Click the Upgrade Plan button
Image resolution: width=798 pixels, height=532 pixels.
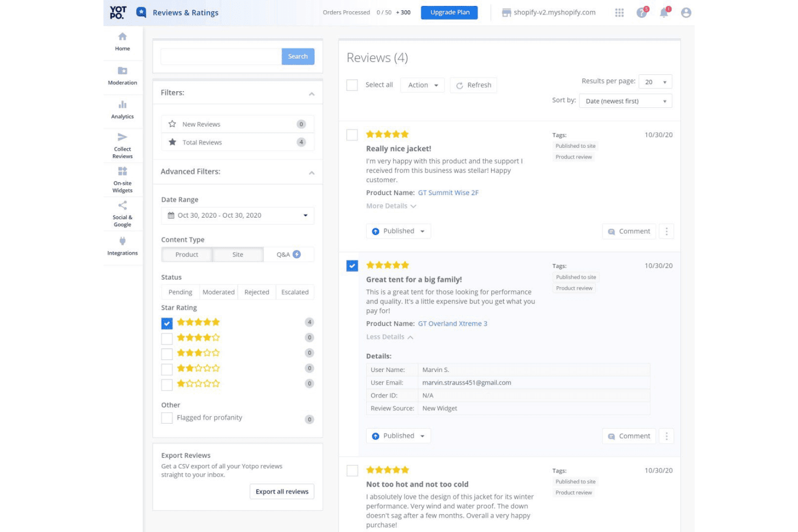pyautogui.click(x=450, y=12)
